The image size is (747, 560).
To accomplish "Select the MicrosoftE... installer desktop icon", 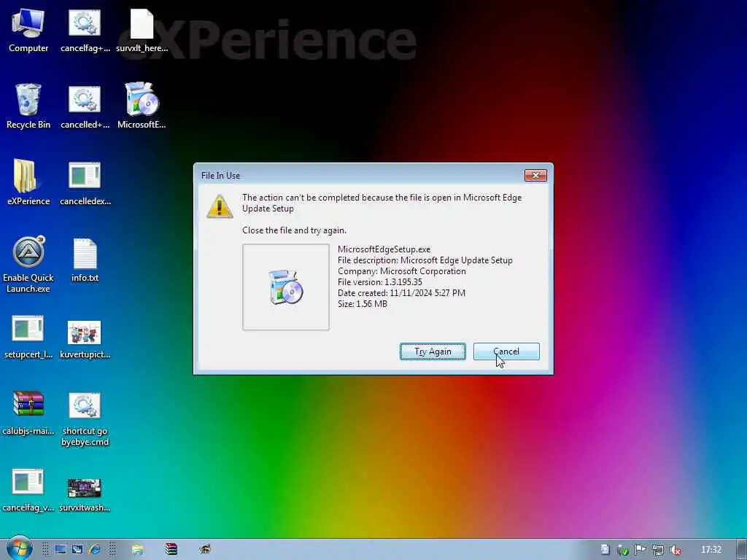I will 142,105.
